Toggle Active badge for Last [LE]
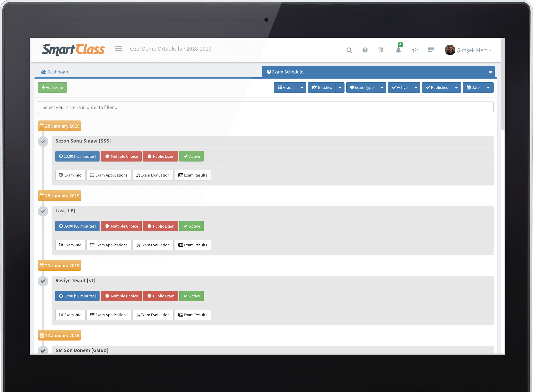 [191, 226]
